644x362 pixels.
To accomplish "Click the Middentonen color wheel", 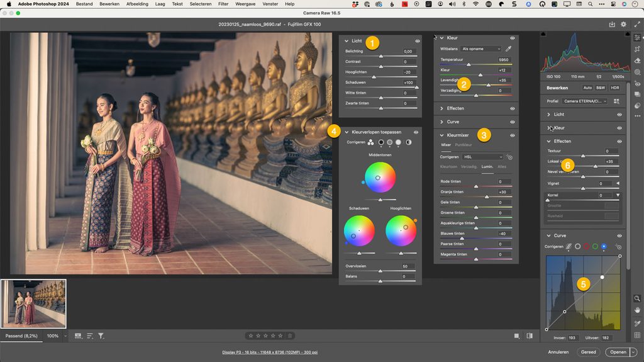I will point(380,178).
